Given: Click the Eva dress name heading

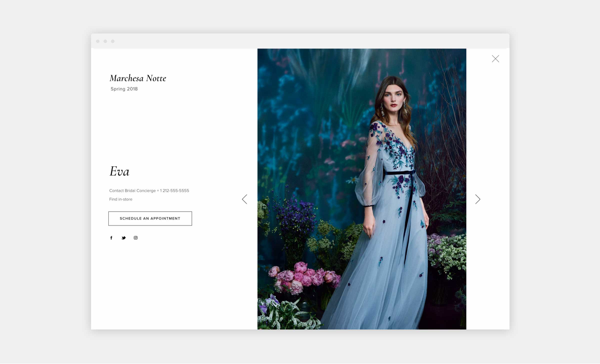Looking at the screenshot, I should 119,171.
